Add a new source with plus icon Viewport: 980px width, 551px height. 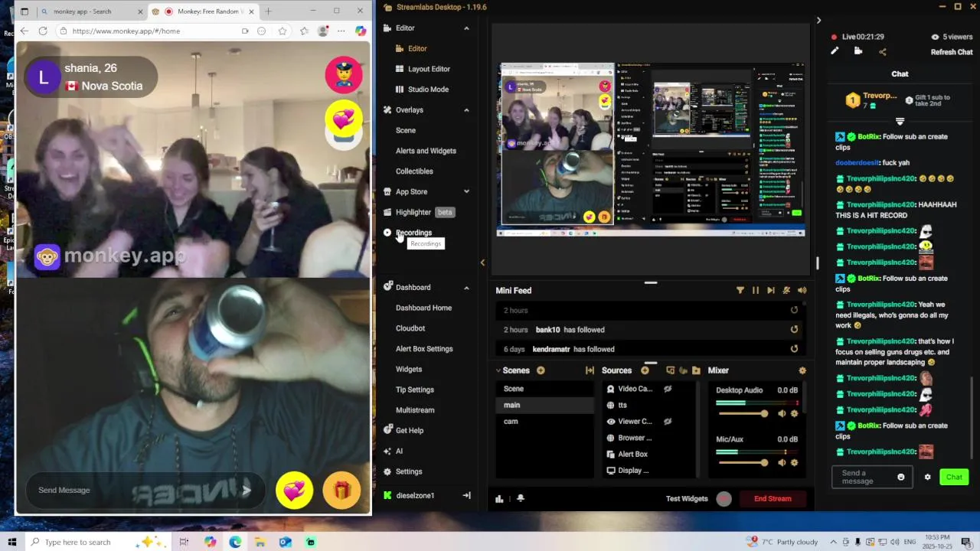pyautogui.click(x=645, y=370)
